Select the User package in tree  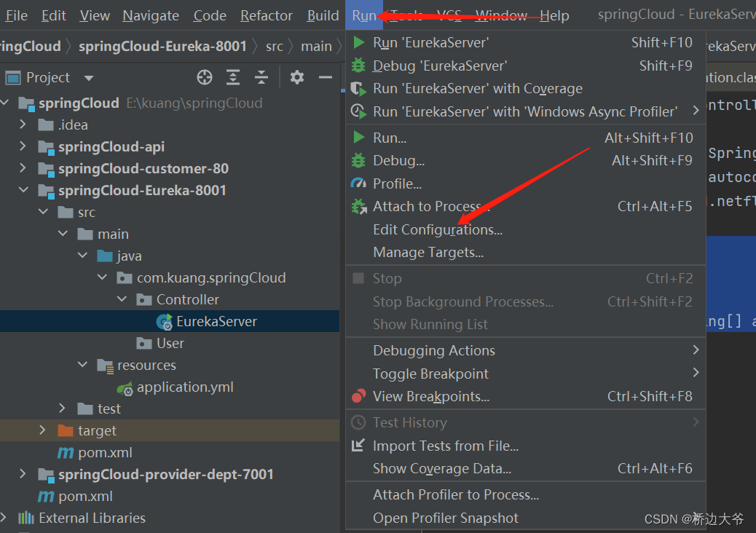pyautogui.click(x=170, y=343)
